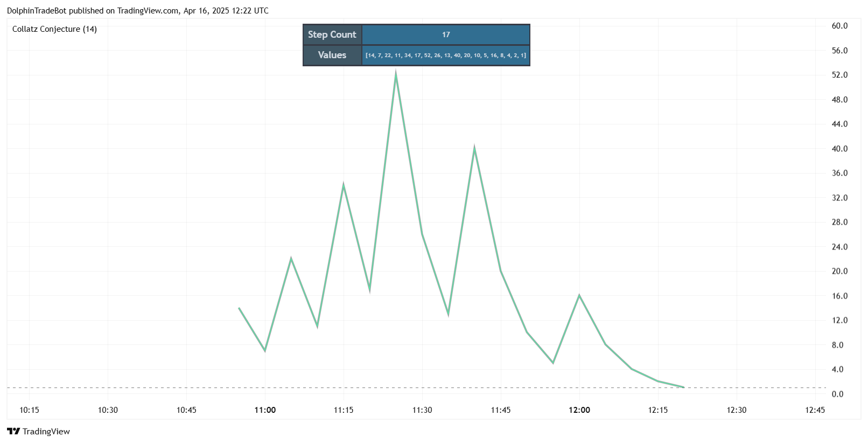Click the bold 11:00 time axis label
The width and height of the screenshot is (868, 443).
[x=265, y=410]
